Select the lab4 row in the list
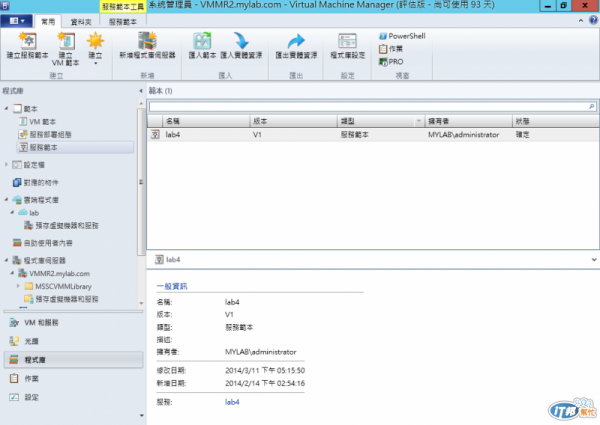This screenshot has height=425, width=600. tap(373, 135)
